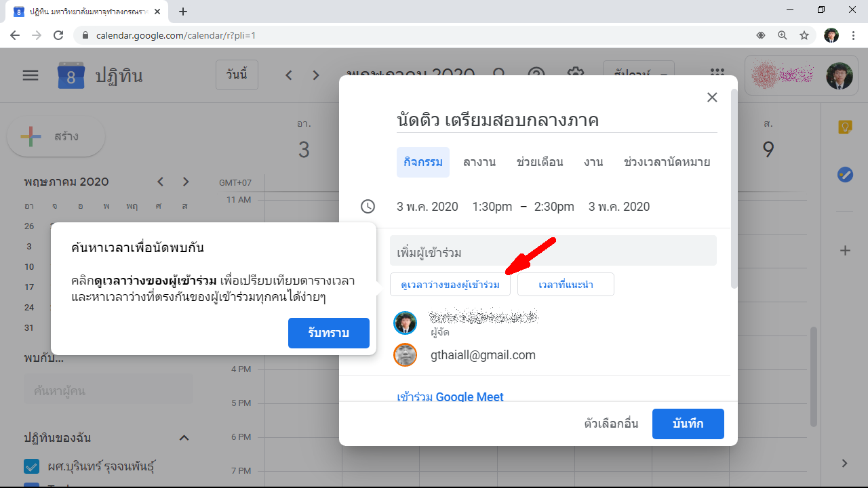Open the main hamburger menu
868x488 pixels.
click(31, 75)
